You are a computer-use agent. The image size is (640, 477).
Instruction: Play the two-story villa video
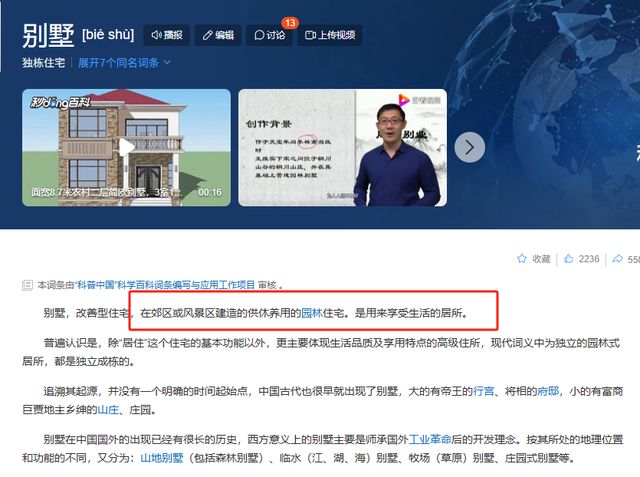pyautogui.click(x=126, y=147)
